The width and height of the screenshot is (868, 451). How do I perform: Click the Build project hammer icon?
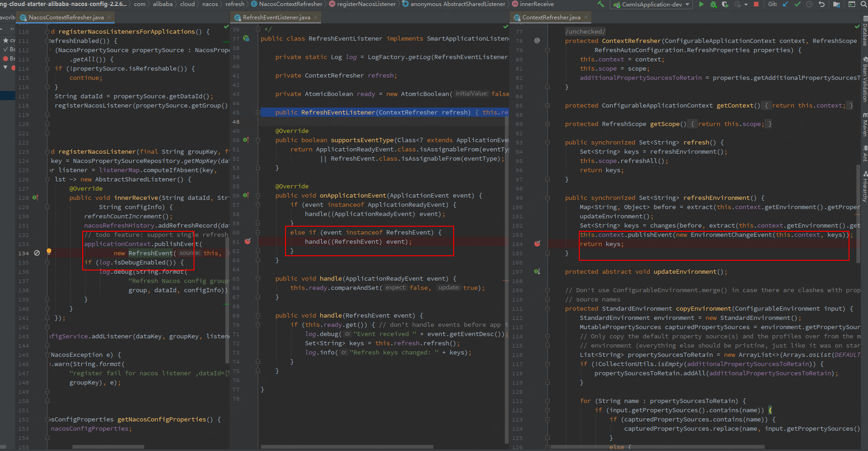coord(601,4)
